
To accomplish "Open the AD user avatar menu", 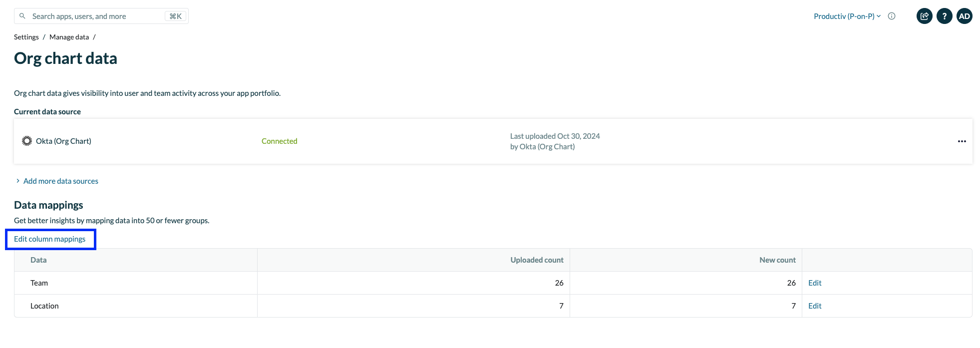I will tap(964, 15).
